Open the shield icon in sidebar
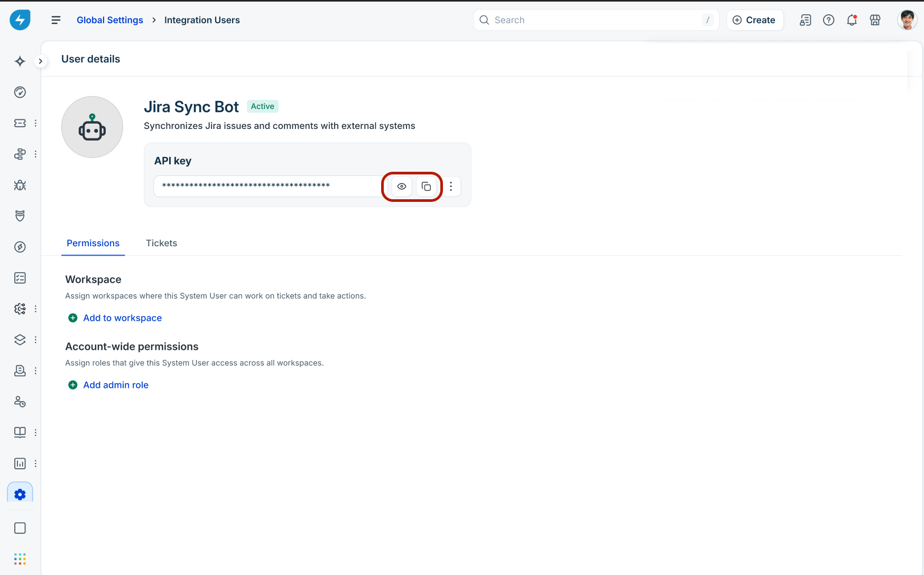The image size is (924, 575). click(x=20, y=216)
